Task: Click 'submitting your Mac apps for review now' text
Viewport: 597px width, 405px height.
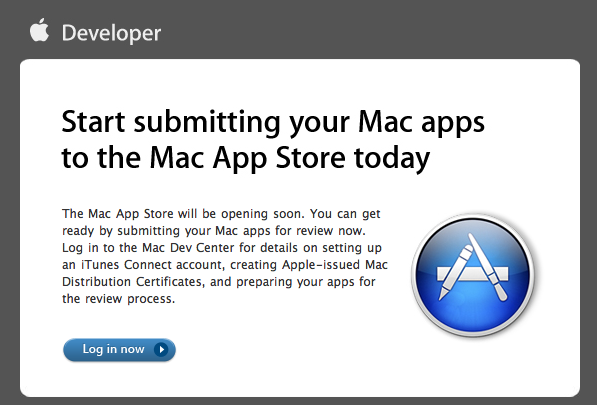Action: (240, 231)
